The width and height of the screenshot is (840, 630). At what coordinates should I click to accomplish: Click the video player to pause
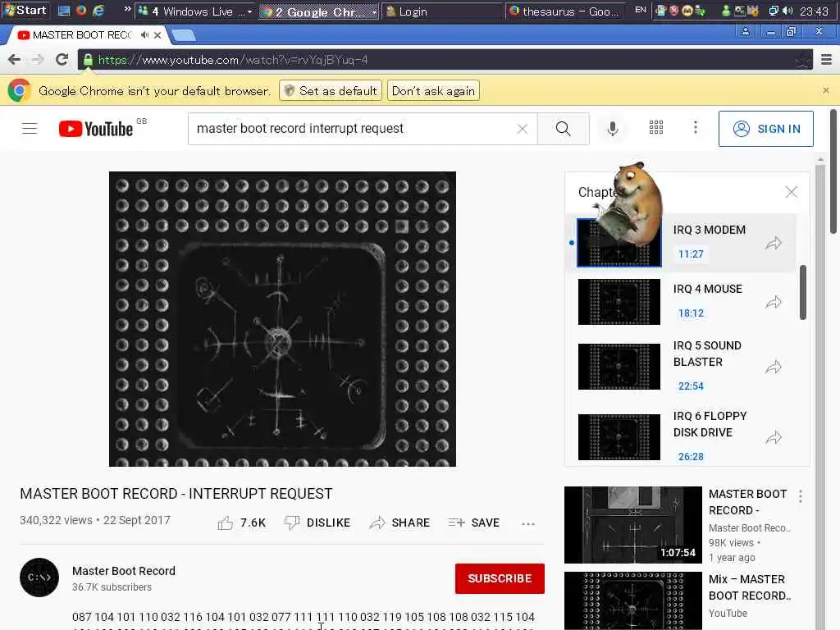tap(282, 319)
